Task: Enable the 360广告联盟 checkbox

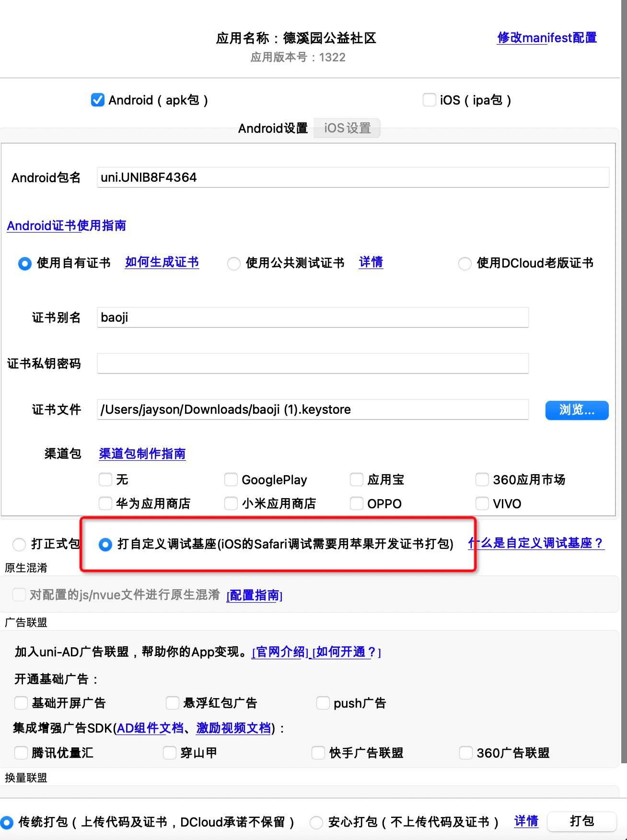Action: pyautogui.click(x=466, y=752)
